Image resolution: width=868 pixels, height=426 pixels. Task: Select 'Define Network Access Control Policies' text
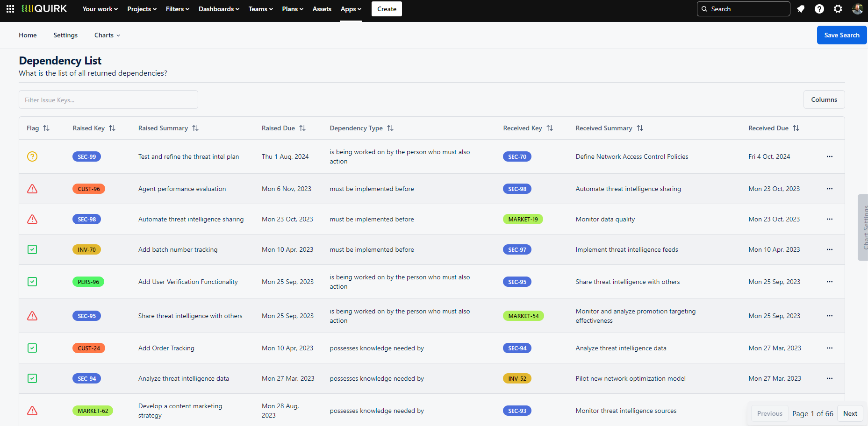click(x=632, y=156)
